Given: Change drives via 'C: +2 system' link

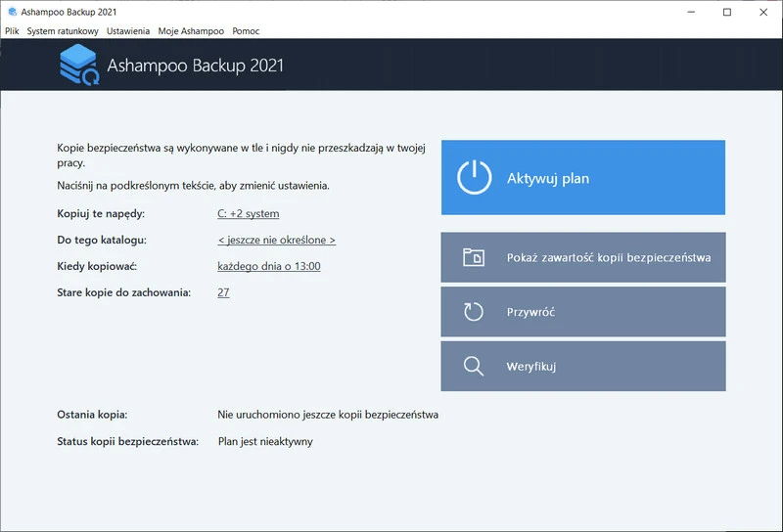Looking at the screenshot, I should coord(248,214).
